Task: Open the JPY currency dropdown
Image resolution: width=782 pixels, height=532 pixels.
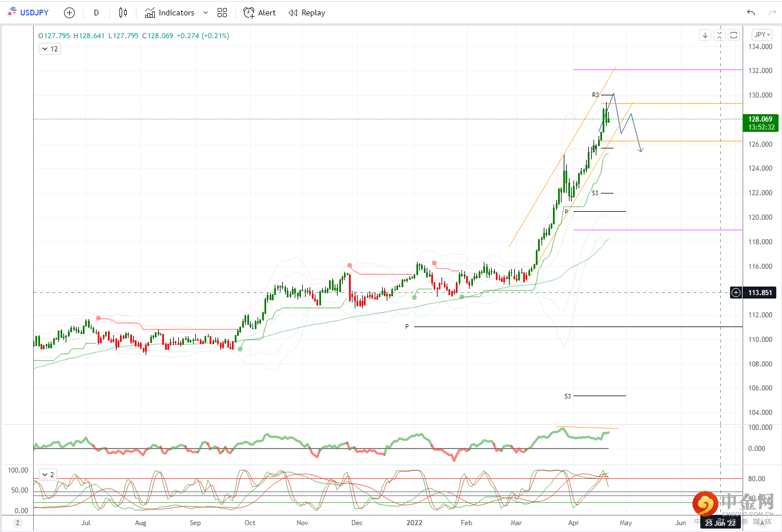Action: (x=762, y=35)
